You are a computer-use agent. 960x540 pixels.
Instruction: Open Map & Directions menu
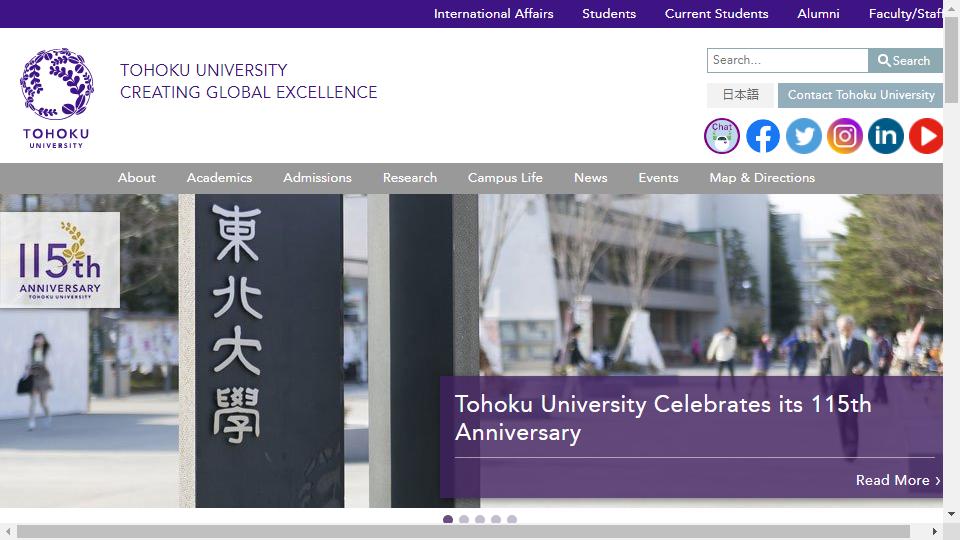(762, 178)
